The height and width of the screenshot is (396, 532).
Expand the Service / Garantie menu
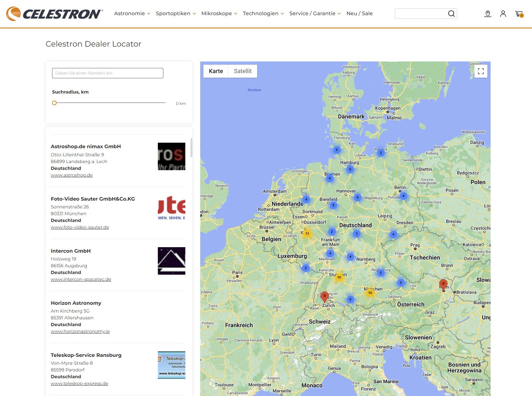click(315, 14)
